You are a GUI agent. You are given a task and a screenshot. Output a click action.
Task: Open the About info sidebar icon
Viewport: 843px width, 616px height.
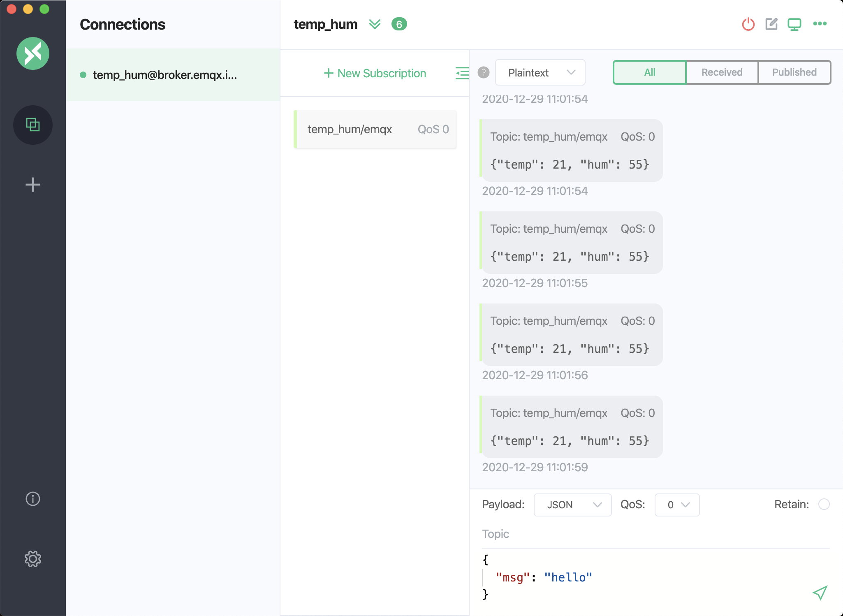click(33, 499)
